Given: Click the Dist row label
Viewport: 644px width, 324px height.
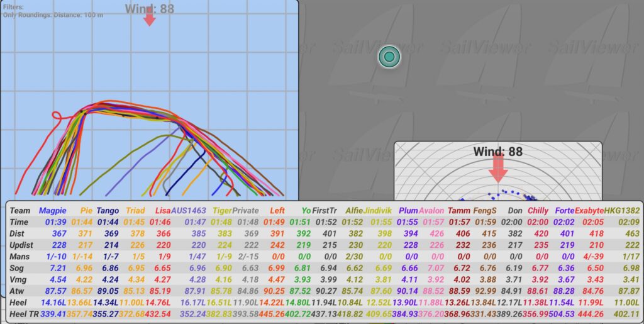Looking at the screenshot, I should (x=18, y=233).
